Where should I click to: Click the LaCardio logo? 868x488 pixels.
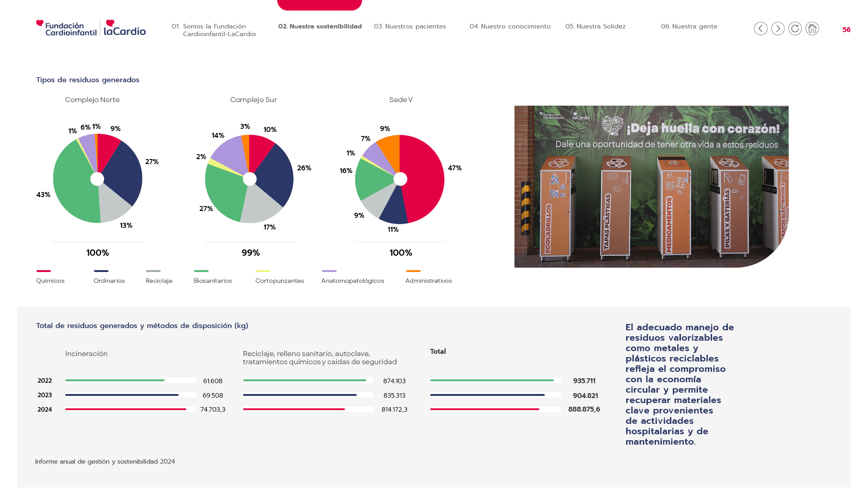coord(125,28)
